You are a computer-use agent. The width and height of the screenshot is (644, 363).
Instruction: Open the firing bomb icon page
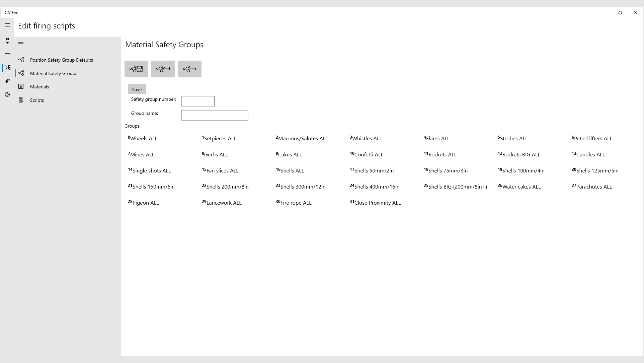tap(8, 81)
